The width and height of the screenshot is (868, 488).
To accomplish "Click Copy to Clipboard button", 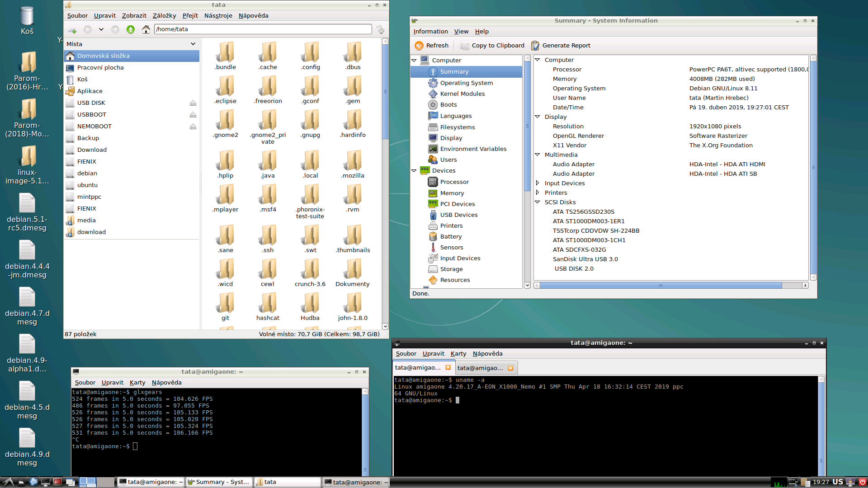I will click(492, 46).
